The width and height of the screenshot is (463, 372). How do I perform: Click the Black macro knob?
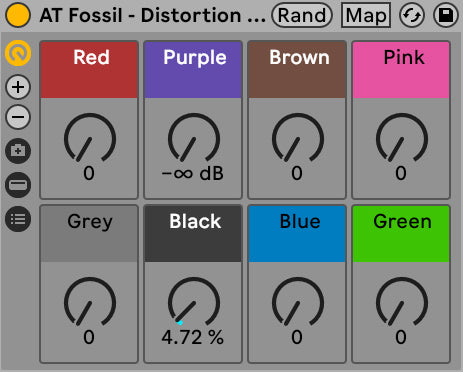[194, 302]
